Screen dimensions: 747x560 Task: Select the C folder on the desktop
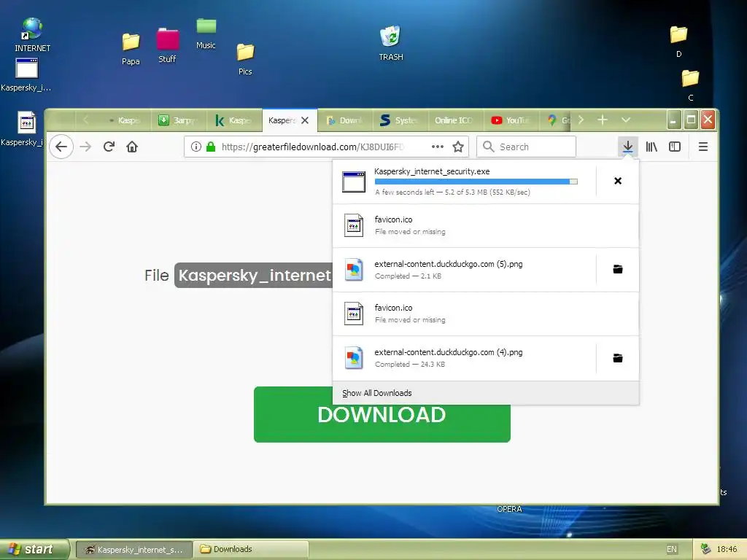690,85
